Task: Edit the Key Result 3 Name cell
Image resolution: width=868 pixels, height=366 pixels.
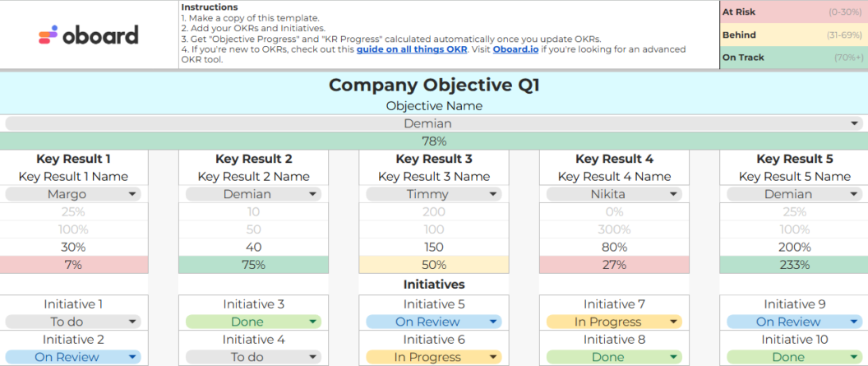Action: point(434,177)
